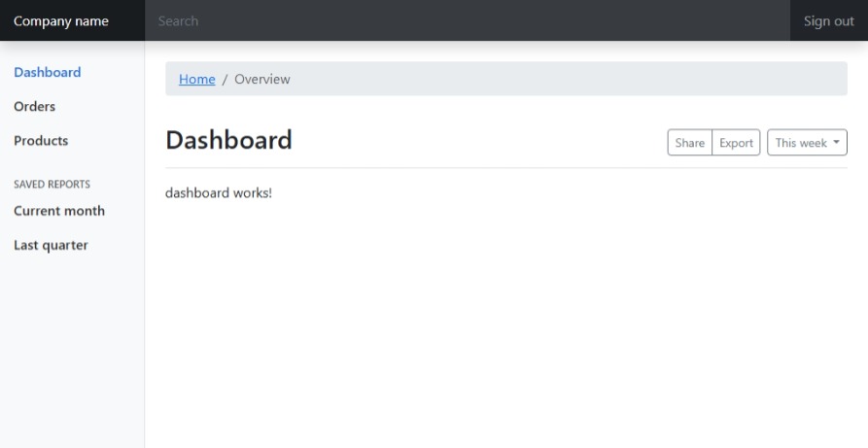Sign out of the account
Viewport: 868px width, 448px height.
coord(828,21)
